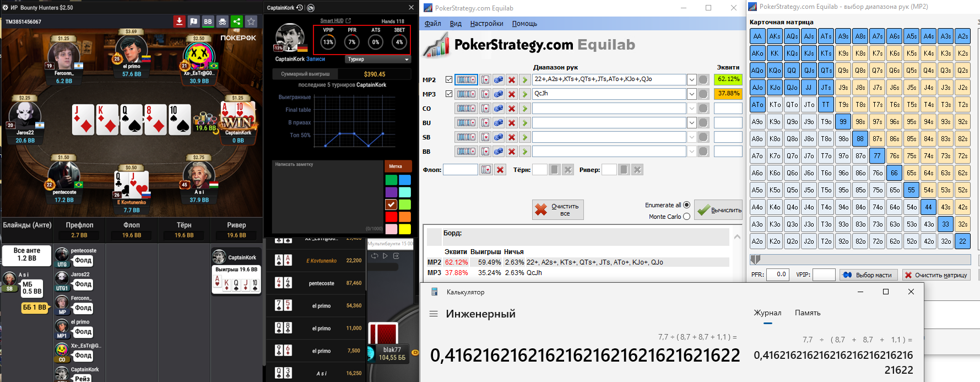Screen dimensions: 980x382
Task: Click the Написать заметку note field
Action: click(328, 196)
